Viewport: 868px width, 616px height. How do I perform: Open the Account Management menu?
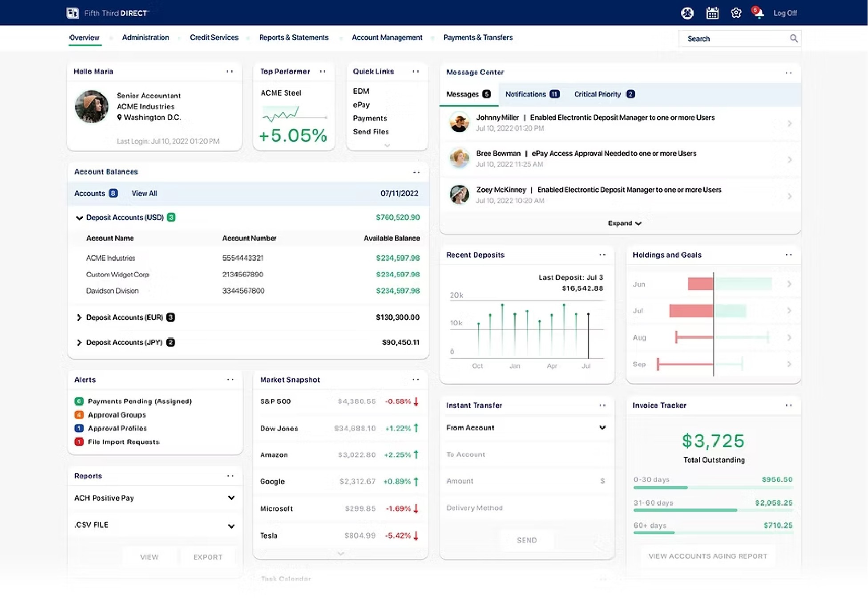tap(387, 38)
